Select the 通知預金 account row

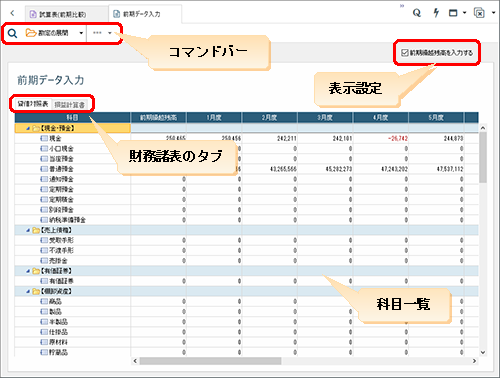[x=247, y=179]
